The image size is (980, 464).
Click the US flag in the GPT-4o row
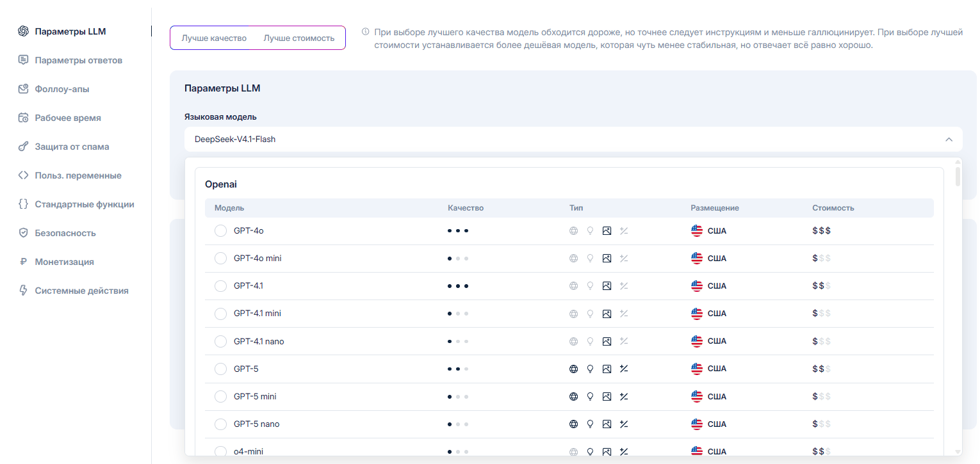(x=697, y=231)
